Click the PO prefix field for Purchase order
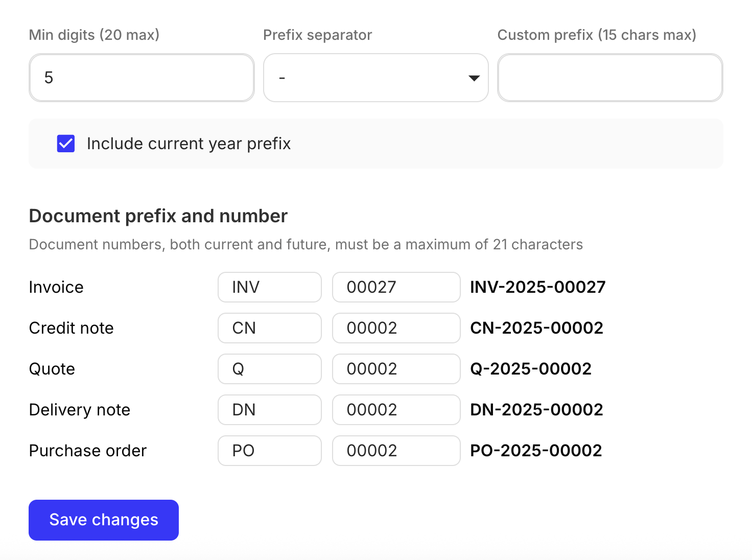Viewport: 752px width, 560px height. coord(269,451)
